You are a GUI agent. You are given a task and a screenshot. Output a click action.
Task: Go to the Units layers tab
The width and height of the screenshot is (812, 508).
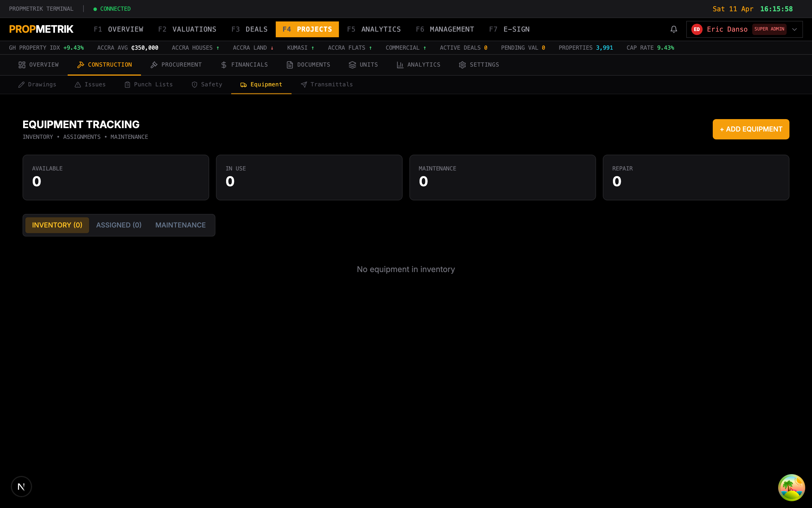(363, 65)
